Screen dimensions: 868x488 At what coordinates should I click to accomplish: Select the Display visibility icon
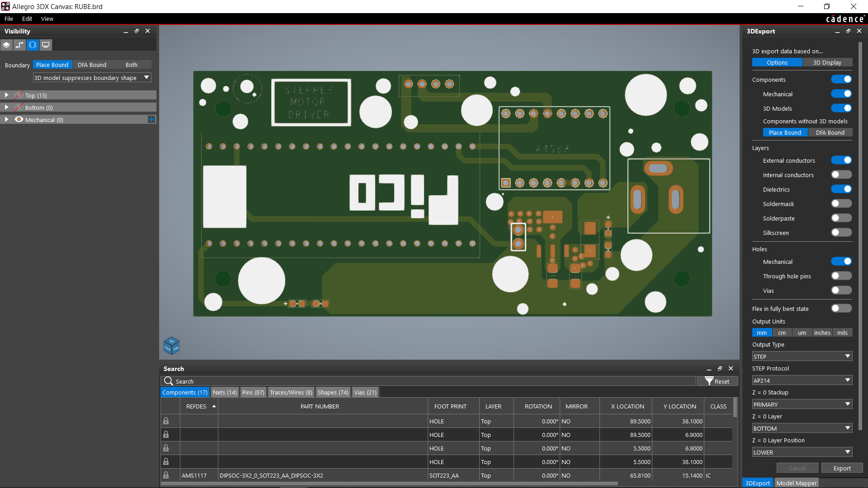click(46, 45)
